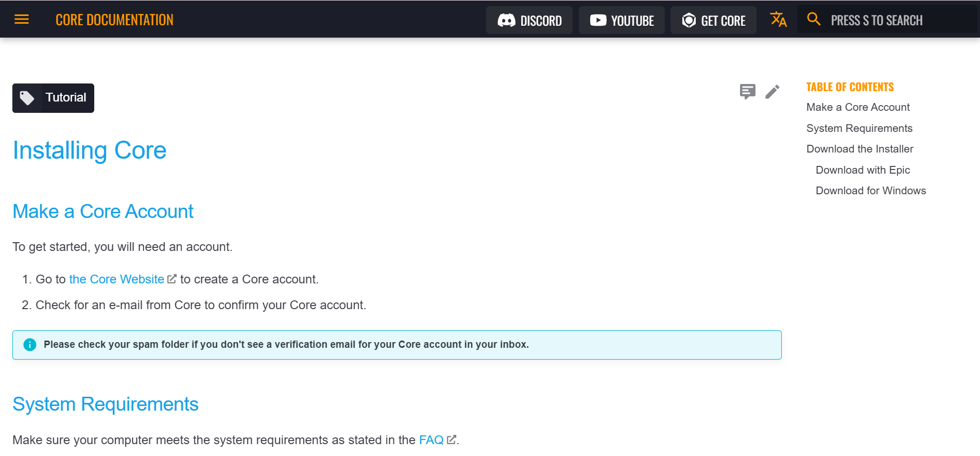Screen dimensions: 980x456
Task: Go to Download the Installer in contents
Action: click(860, 149)
